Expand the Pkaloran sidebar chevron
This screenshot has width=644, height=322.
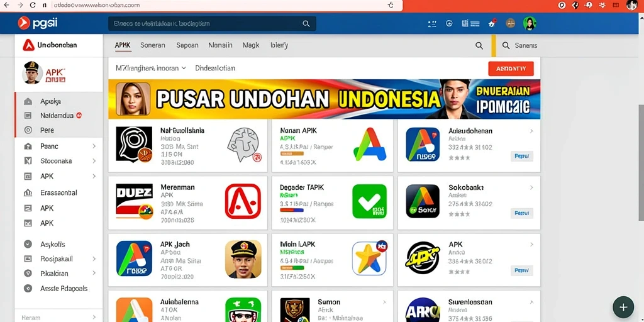coord(94,273)
